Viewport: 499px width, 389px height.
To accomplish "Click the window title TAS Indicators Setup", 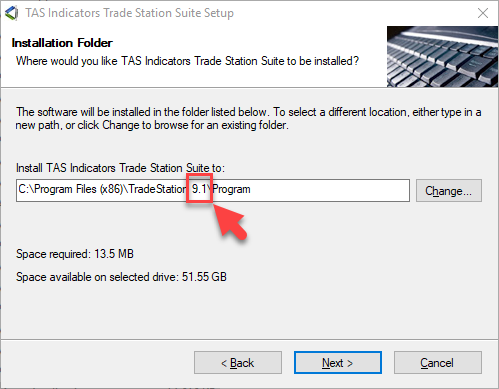I will pos(129,13).
